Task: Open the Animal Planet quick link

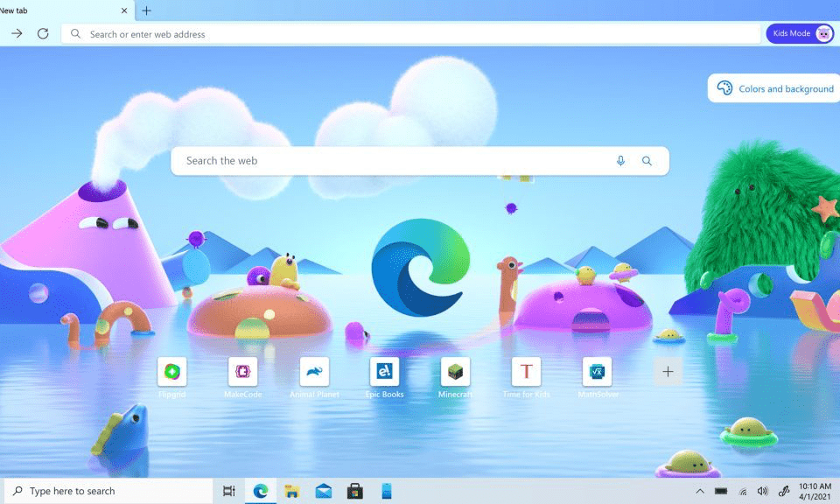Action: pos(314,372)
